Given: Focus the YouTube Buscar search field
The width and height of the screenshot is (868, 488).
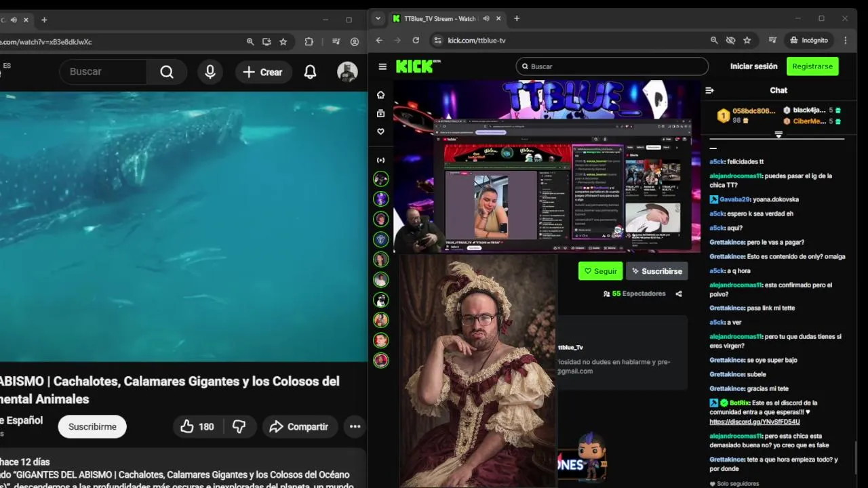Looking at the screenshot, I should [x=103, y=72].
